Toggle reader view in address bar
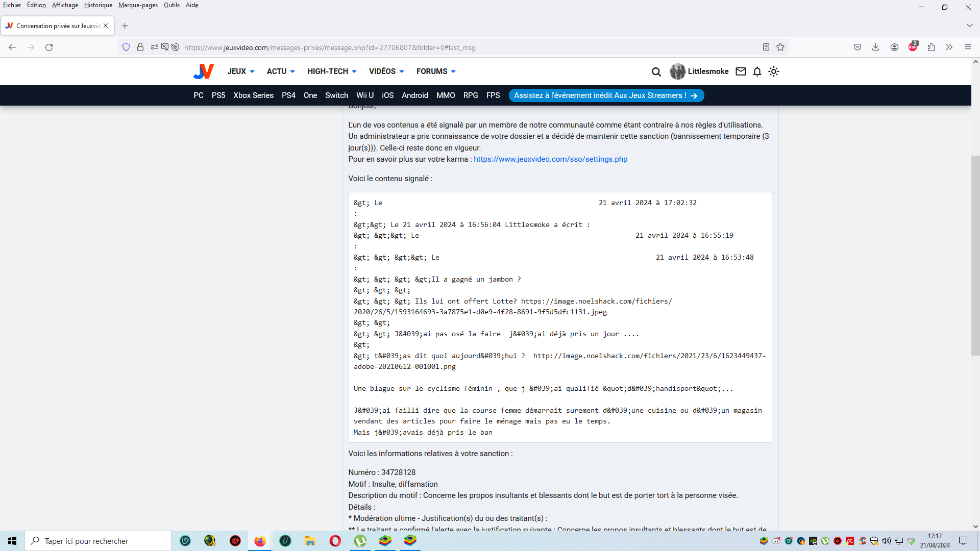This screenshot has height=551, width=980. [x=766, y=47]
